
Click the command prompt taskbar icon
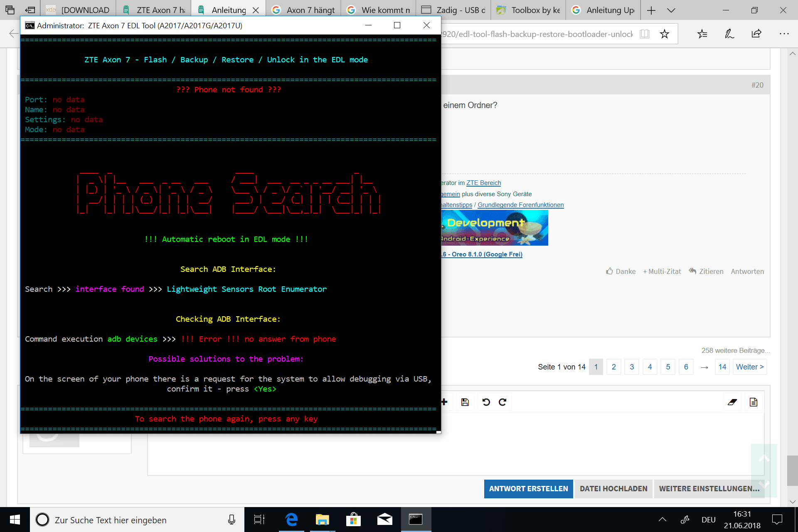pos(416,520)
